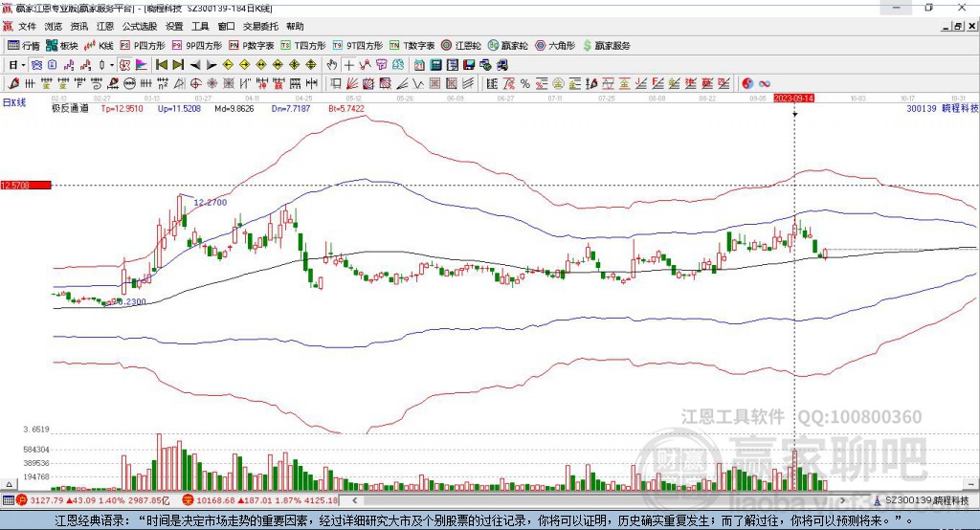Screen dimensions: 980x530
Task: Select the percent % line tool
Action: click(x=525, y=84)
